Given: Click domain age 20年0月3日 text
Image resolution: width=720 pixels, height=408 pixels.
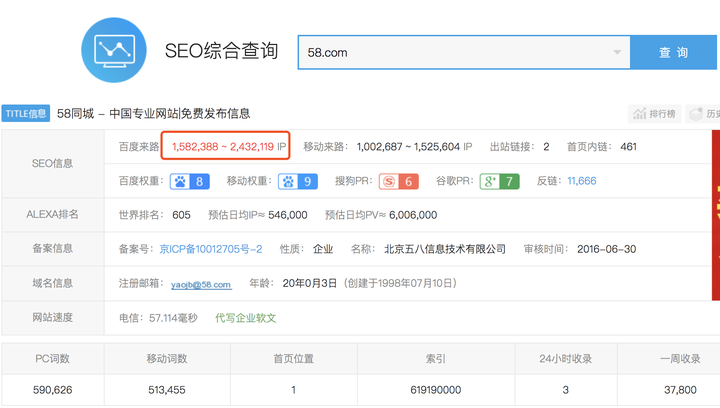Looking at the screenshot, I should (310, 283).
